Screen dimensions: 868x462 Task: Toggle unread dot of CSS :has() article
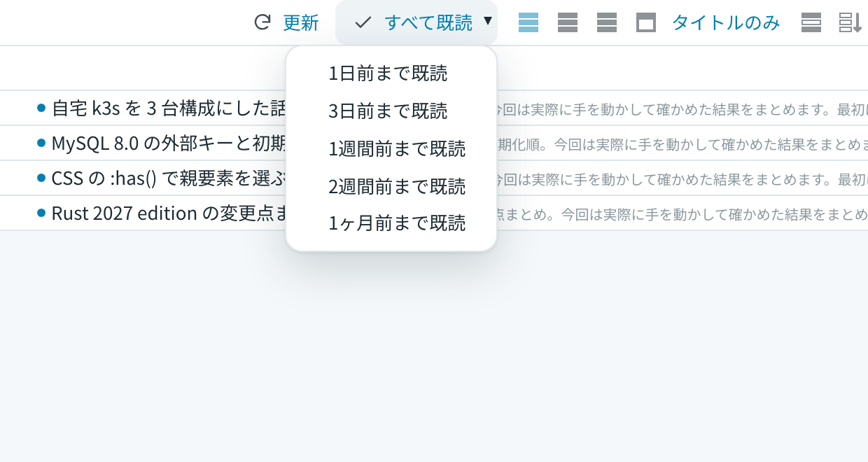coord(41,178)
